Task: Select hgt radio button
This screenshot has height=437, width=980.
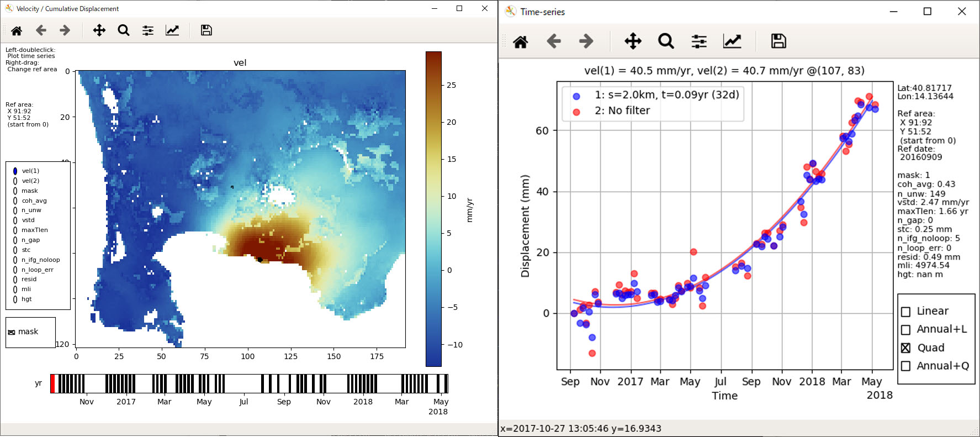Action: click(x=15, y=299)
